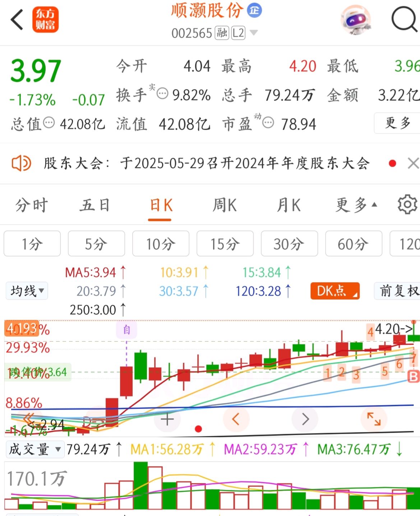Open chart settings gear icon
This screenshot has height=516, width=420.
pos(408,205)
